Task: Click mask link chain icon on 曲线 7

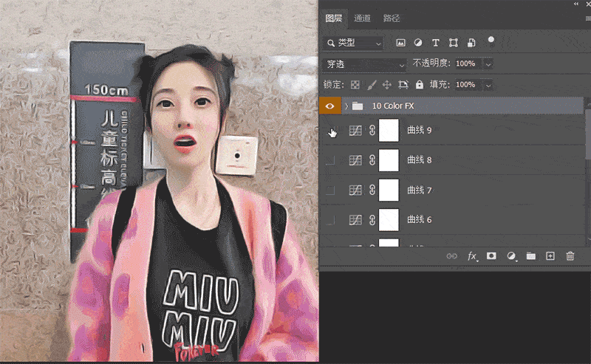Action: pyautogui.click(x=372, y=190)
